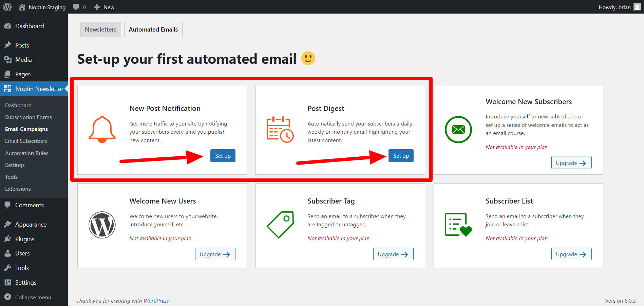644x306 pixels.
Task: Collapse the admin sidebar menu
Action: [33, 297]
